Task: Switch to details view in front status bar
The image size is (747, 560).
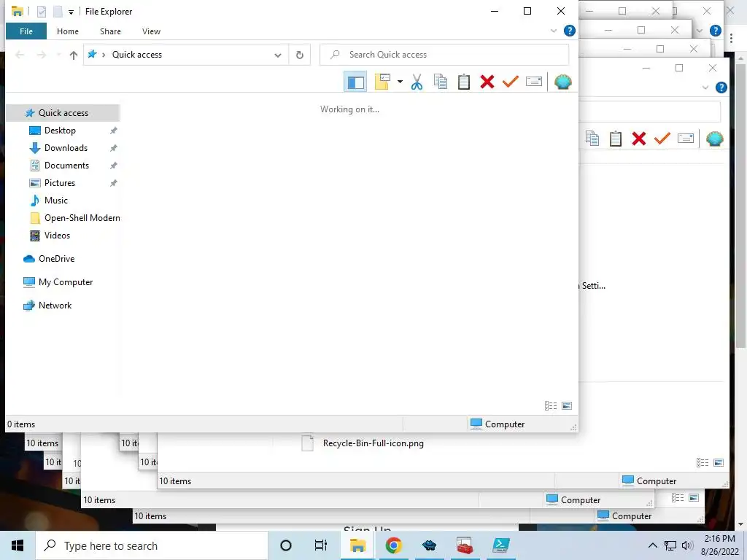Action: click(x=551, y=405)
